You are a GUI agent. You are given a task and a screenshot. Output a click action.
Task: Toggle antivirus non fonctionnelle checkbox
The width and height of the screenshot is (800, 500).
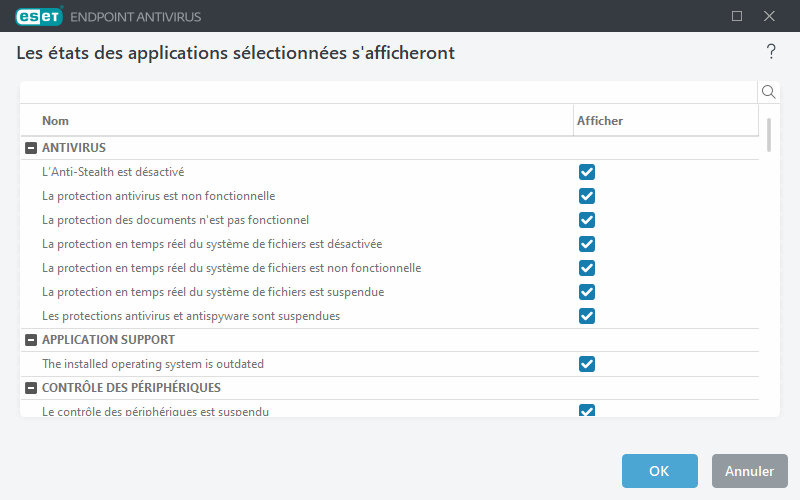click(587, 196)
